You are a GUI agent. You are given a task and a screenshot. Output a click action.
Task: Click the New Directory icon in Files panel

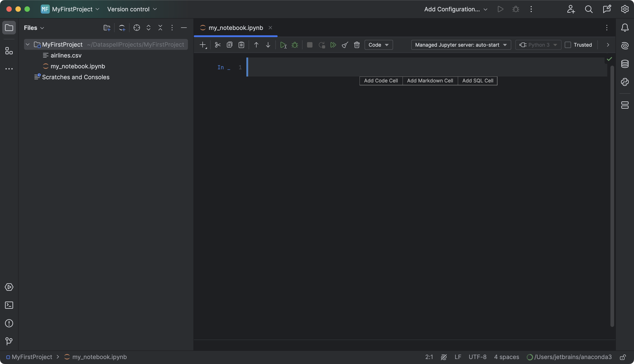click(107, 28)
